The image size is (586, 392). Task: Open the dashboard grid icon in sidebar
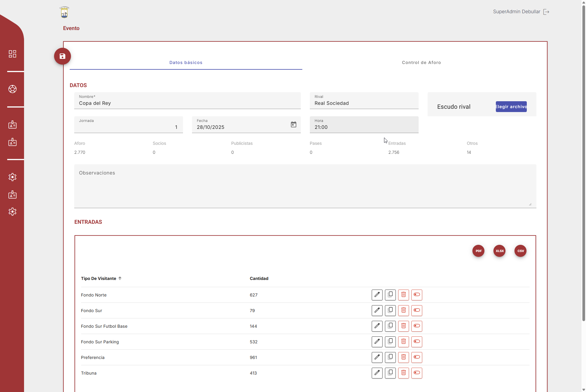pyautogui.click(x=12, y=54)
